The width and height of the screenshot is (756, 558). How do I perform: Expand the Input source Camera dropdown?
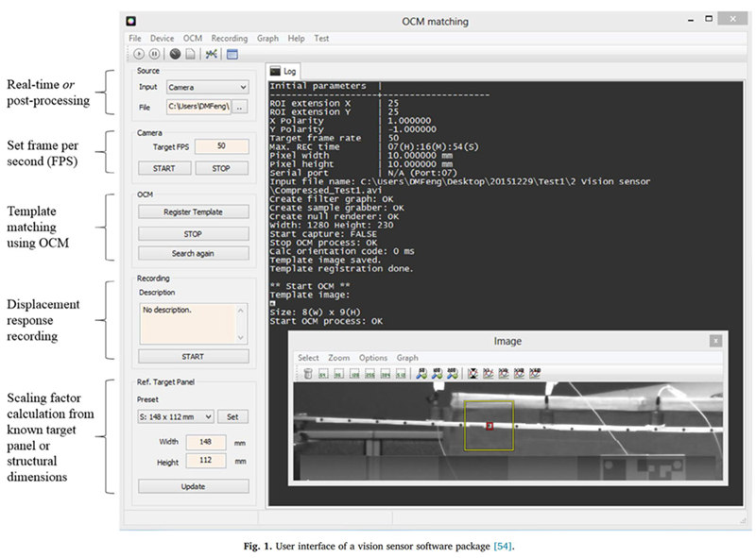point(208,87)
